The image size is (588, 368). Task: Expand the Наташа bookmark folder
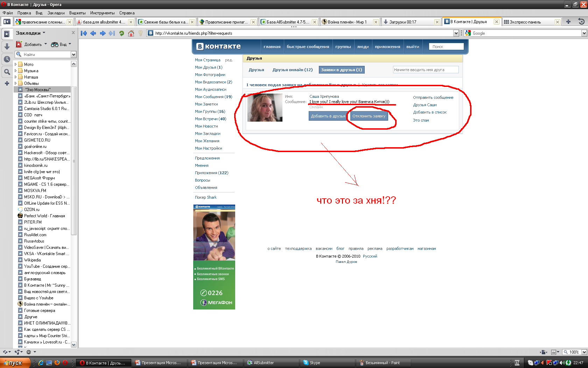15,77
